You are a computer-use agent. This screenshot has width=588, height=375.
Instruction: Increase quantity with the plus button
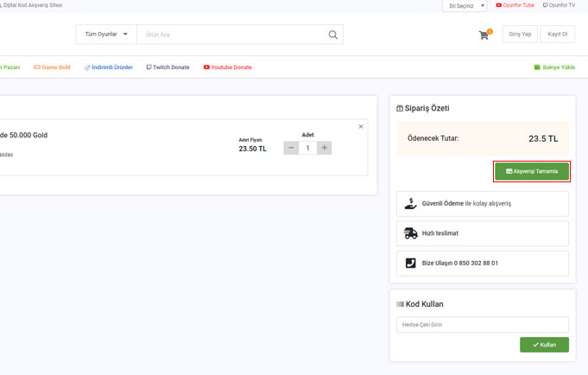325,148
